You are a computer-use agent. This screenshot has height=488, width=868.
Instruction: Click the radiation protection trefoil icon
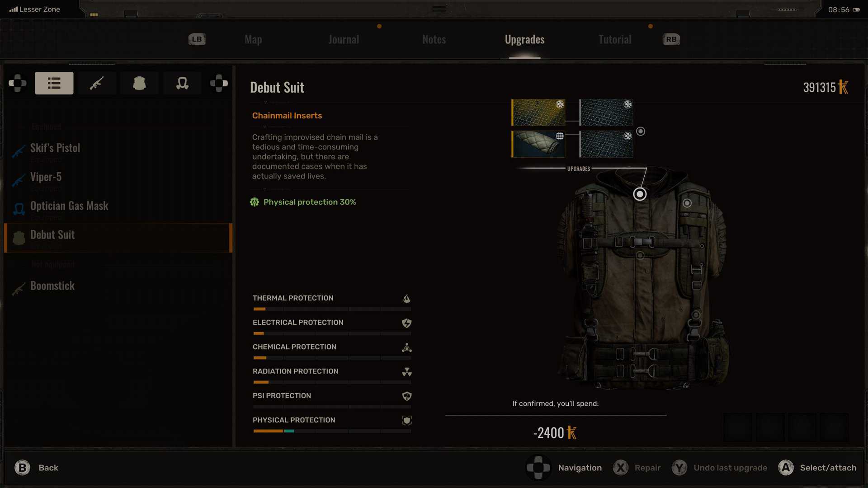(407, 372)
